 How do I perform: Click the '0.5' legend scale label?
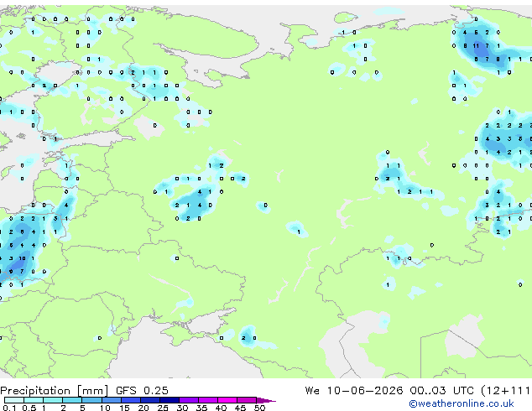[29, 408]
